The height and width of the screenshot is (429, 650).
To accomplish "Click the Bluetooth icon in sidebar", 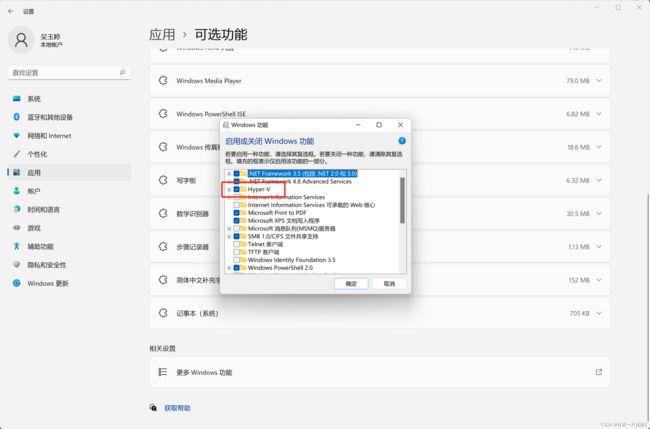I will pos(17,117).
